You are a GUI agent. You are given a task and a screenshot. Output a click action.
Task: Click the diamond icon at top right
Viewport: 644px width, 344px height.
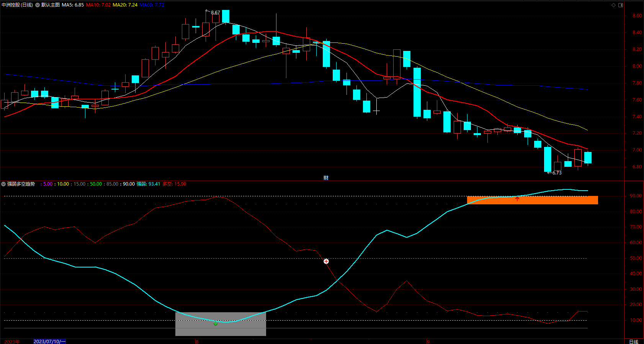pos(613,5)
